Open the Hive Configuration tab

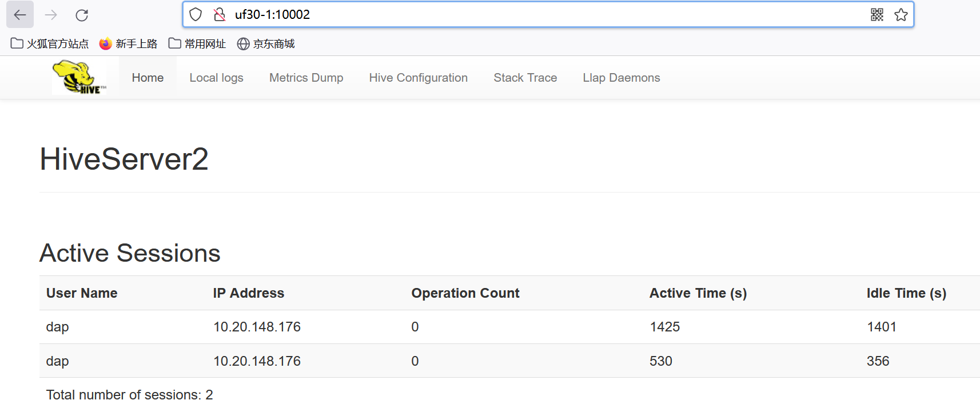[418, 78]
